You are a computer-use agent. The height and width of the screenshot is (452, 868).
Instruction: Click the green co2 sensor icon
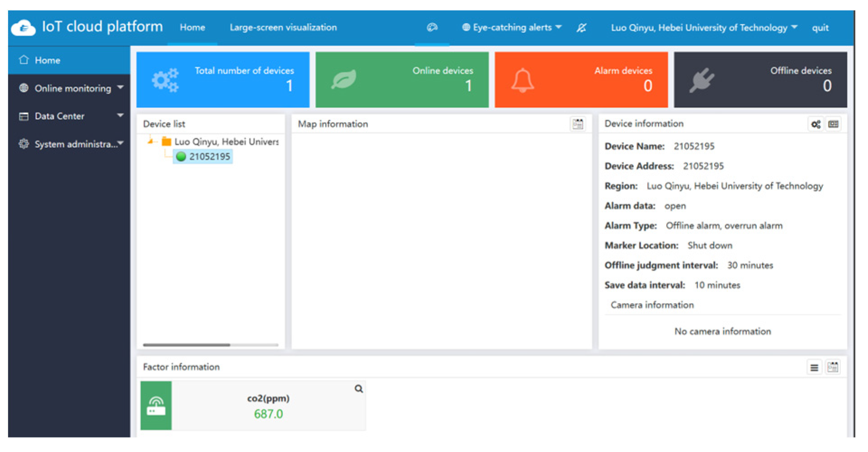[156, 405]
